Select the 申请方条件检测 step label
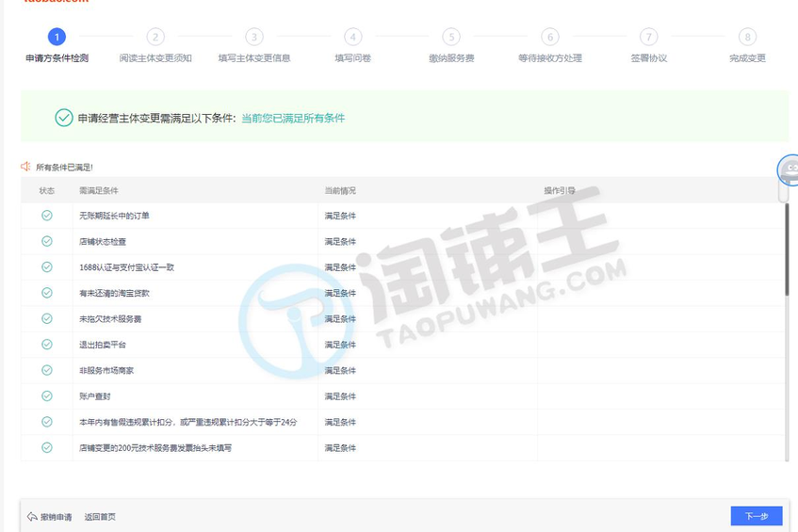 57,58
